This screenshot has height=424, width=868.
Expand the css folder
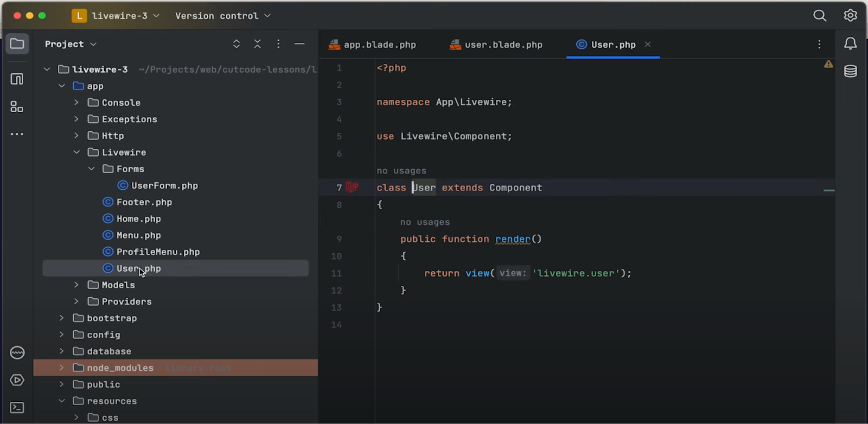click(x=76, y=417)
